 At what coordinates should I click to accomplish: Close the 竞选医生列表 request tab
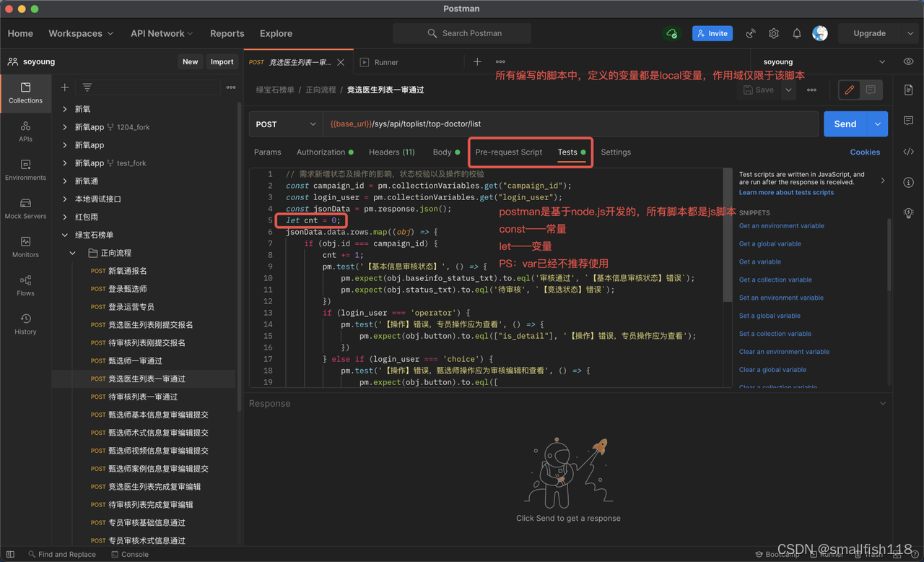click(341, 63)
